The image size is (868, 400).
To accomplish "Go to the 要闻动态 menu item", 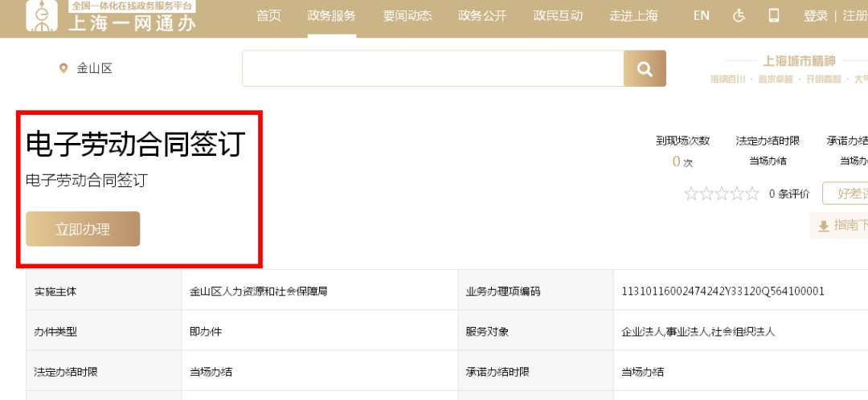I will (407, 15).
